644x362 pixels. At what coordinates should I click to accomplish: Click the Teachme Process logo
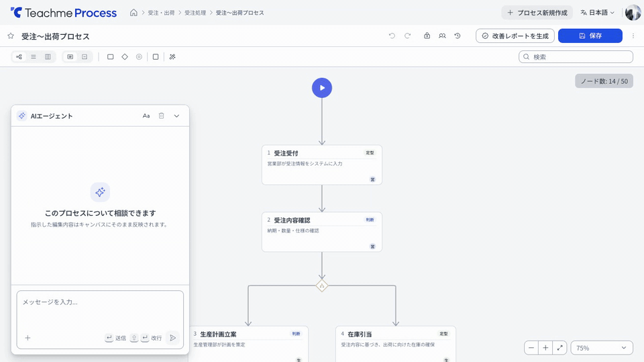pyautogui.click(x=64, y=13)
